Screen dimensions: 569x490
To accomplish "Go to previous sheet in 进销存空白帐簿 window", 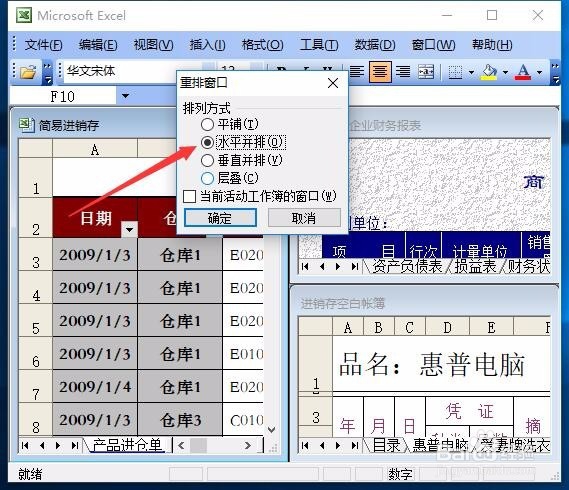I will point(322,445).
